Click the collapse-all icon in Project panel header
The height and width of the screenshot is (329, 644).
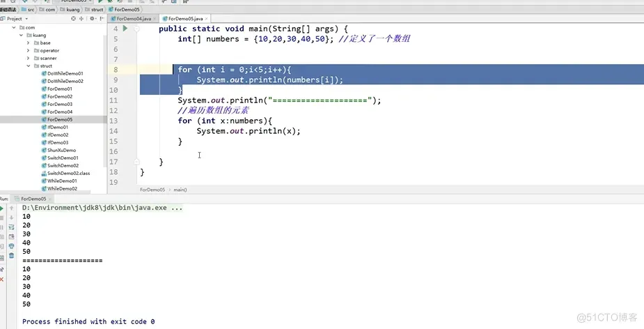(x=81, y=19)
